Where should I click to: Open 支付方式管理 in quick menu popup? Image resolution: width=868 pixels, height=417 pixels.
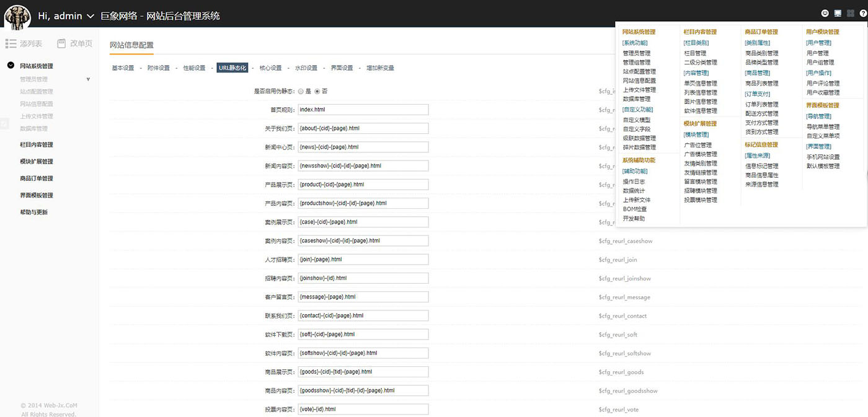(x=762, y=123)
